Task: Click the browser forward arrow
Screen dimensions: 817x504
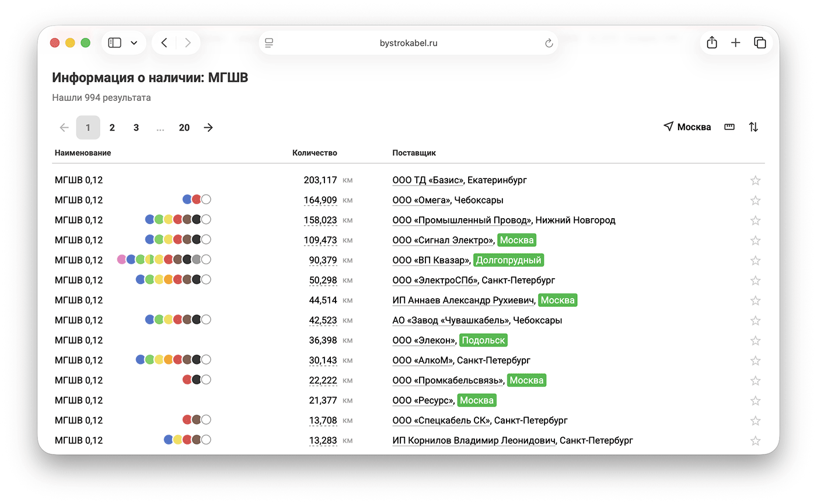Action: pos(187,43)
